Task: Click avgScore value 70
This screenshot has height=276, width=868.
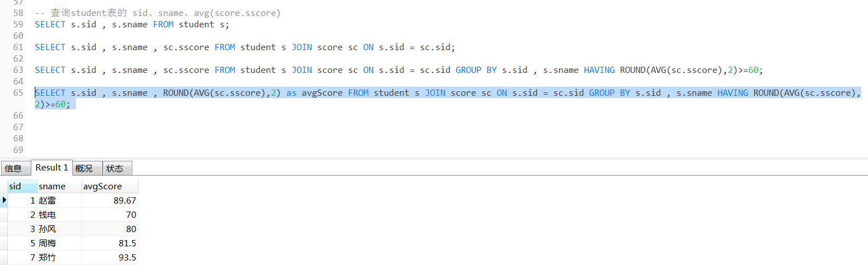Action: click(x=110, y=214)
